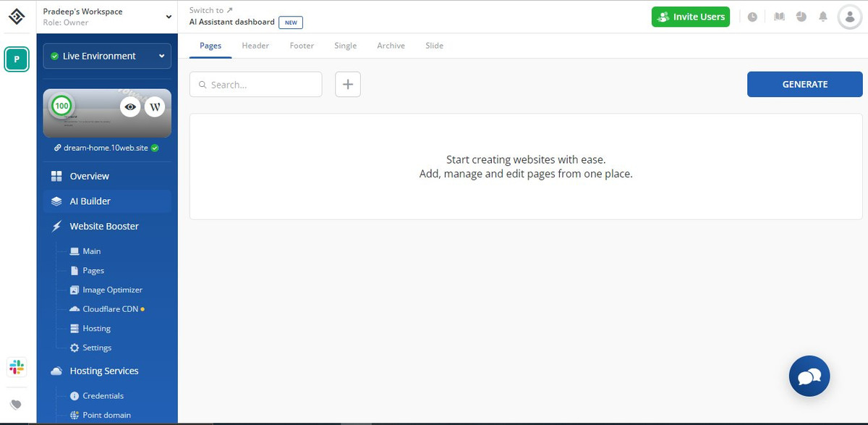The image size is (868, 425).
Task: Click the Slack icon in left rail
Action: 17,367
